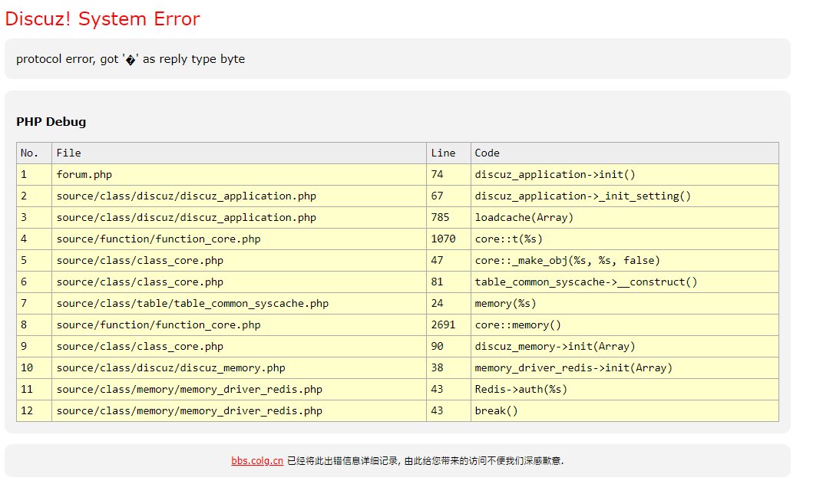Click the 'Discuz! System Error' heading
Screen dimensions: 823x504
click(x=102, y=19)
